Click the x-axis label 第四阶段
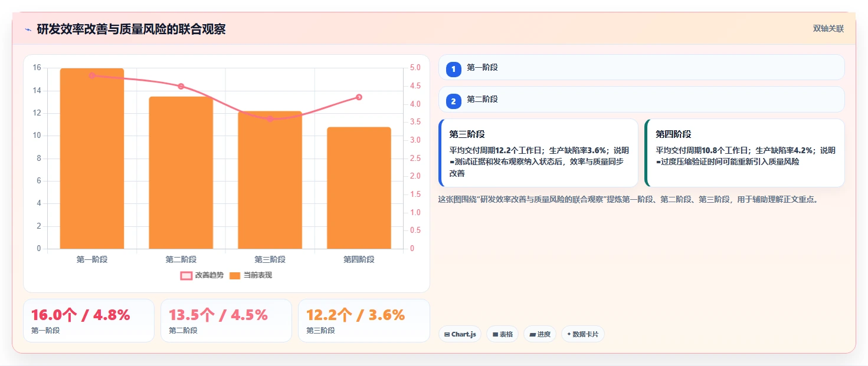This screenshot has height=366, width=868. pos(359,259)
